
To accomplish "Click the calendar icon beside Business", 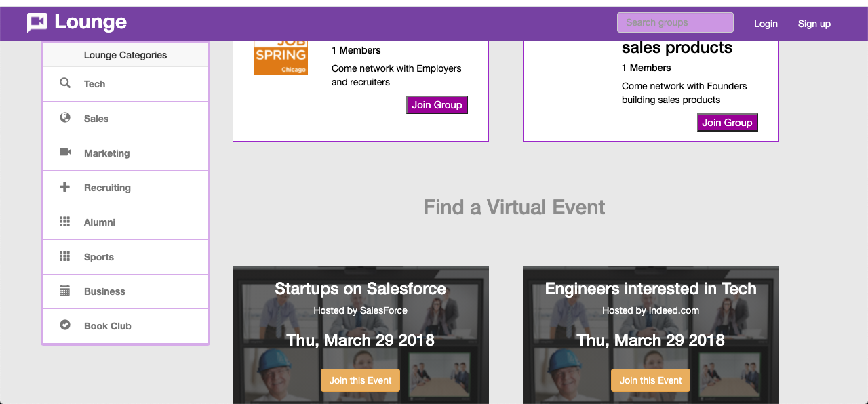I will [x=65, y=291].
